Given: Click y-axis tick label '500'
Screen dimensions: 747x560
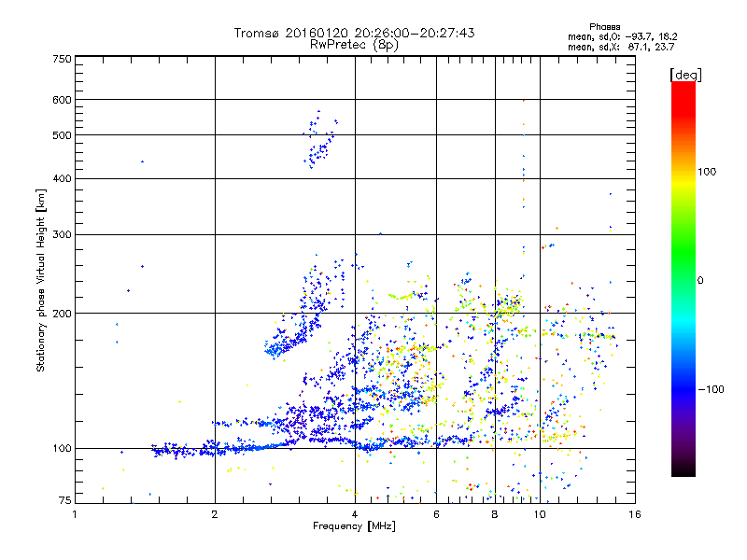Looking at the screenshot, I should (63, 135).
